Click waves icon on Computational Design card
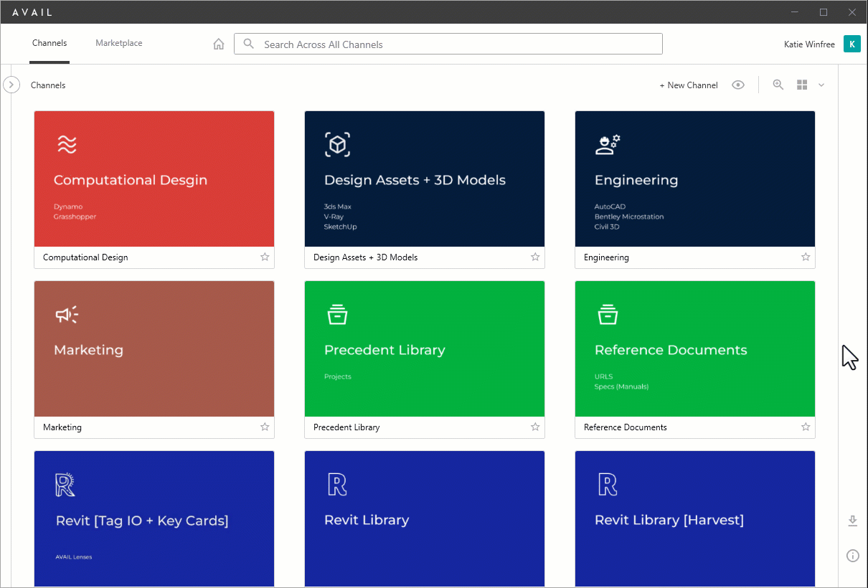 [67, 145]
